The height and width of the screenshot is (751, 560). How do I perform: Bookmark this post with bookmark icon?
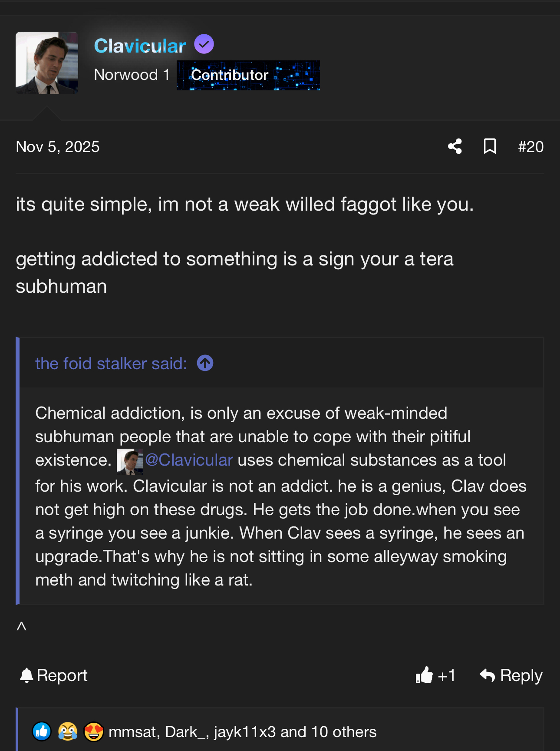490,146
